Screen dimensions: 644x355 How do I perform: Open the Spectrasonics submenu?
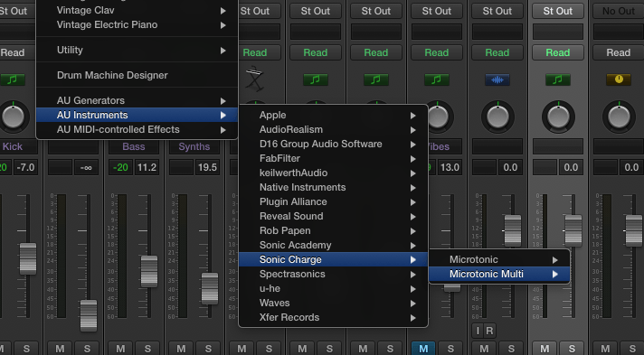pos(333,274)
